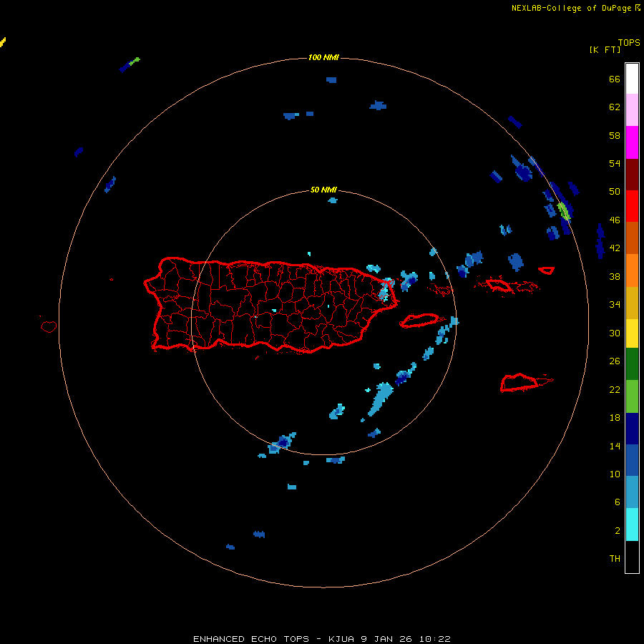Click the magenta 58 kft legend swatch
The width and height of the screenshot is (644, 644).
632,142
